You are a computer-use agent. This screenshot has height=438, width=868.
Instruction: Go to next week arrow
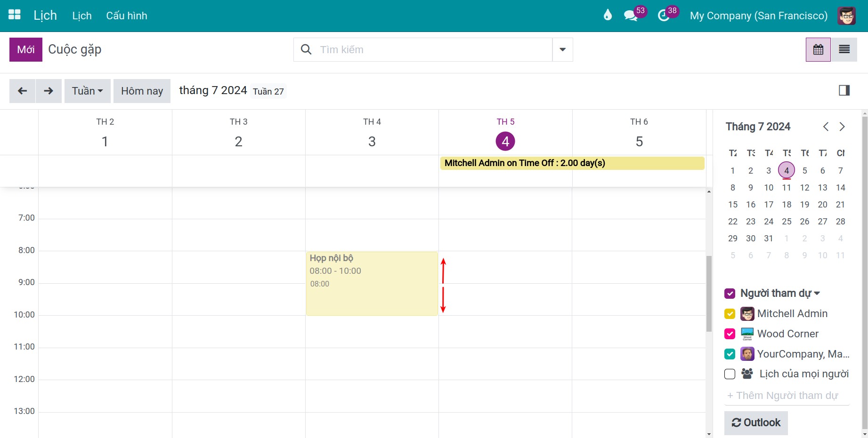point(49,91)
